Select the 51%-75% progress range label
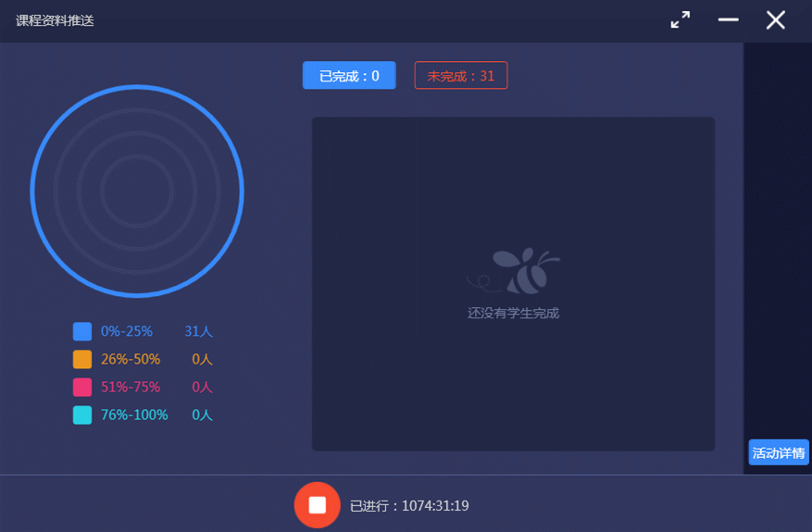The width and height of the screenshot is (812, 532). click(131, 387)
